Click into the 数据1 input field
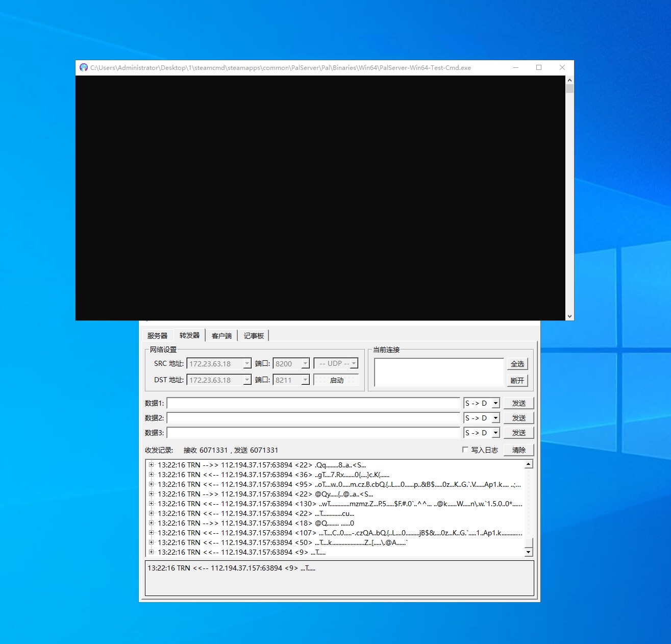The width and height of the screenshot is (671, 644). pos(313,403)
